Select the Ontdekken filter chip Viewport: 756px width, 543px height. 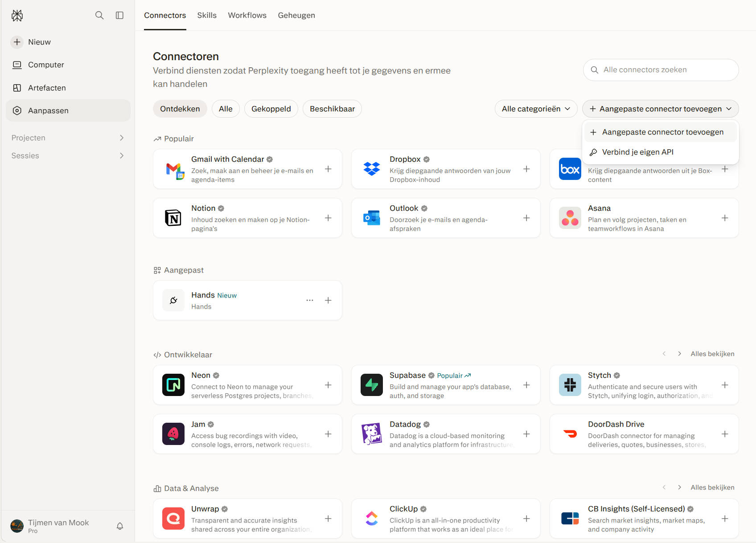point(180,109)
